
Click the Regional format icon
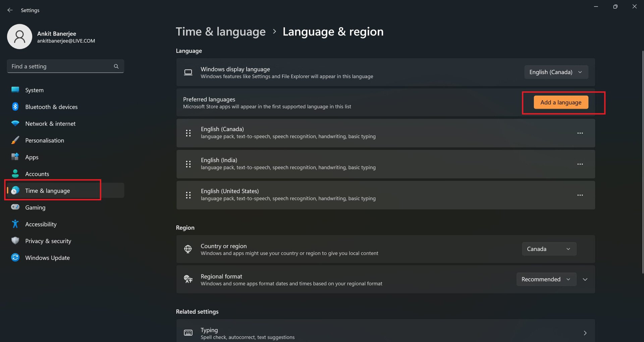[188, 279]
